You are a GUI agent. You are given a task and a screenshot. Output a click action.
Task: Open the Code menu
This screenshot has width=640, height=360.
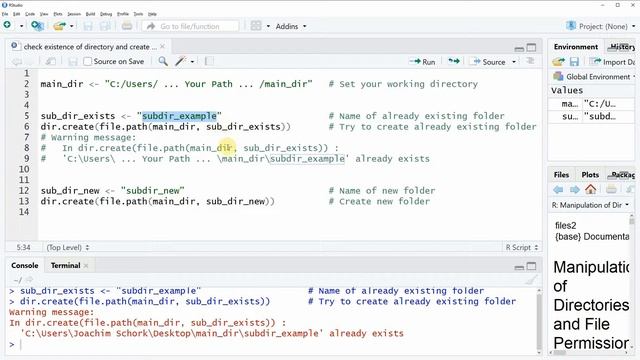click(30, 14)
